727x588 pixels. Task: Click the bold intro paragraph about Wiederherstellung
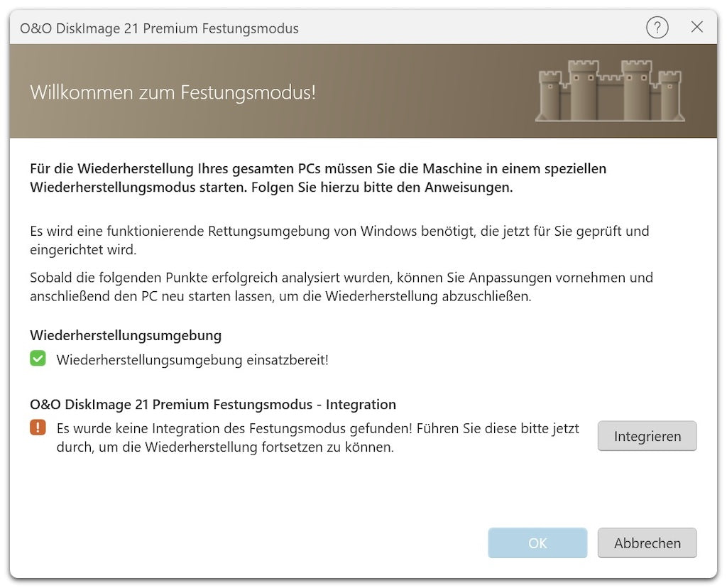pyautogui.click(x=318, y=178)
